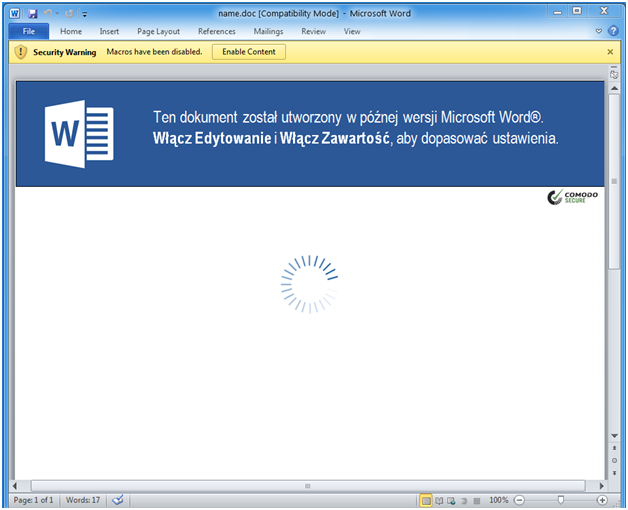Click the Word Help question mark icon

612,31
